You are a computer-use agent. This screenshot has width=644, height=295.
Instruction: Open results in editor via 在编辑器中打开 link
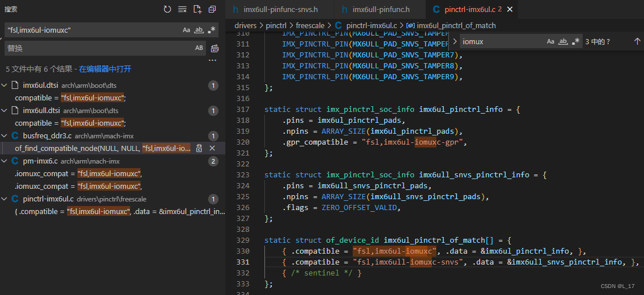tap(105, 69)
